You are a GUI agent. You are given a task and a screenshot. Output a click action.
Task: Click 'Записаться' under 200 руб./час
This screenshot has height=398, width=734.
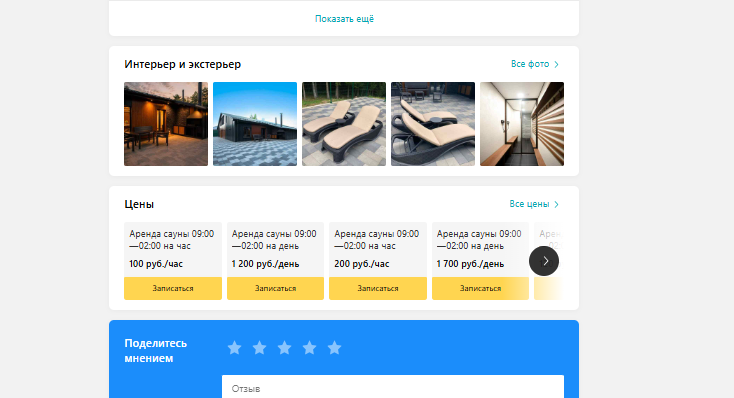point(378,288)
